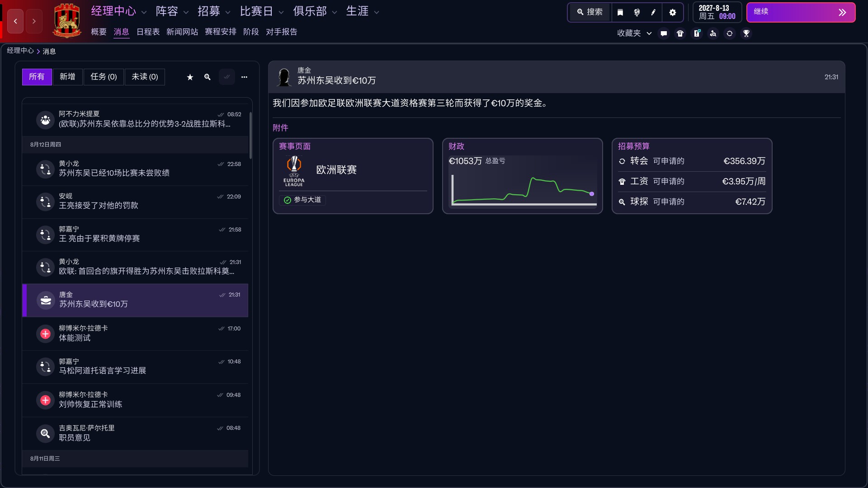Open the 体能测试 message at 17:00
Image resolution: width=868 pixels, height=488 pixels.
[135, 333]
